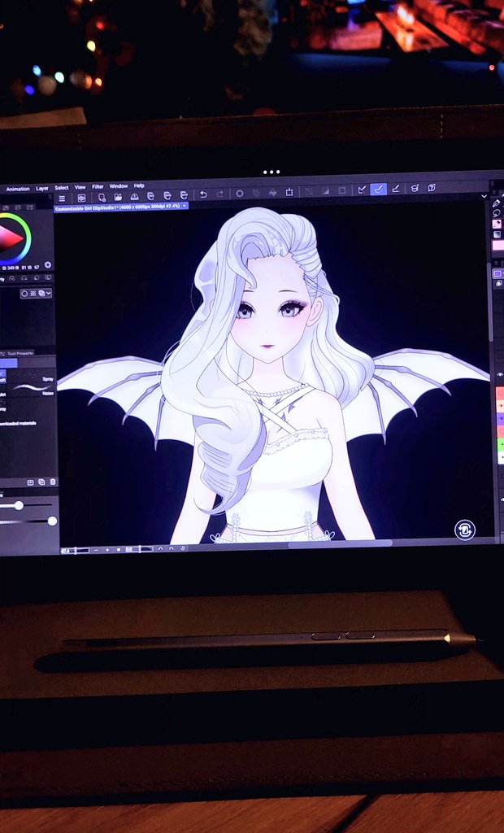The image size is (504, 833).
Task: Close the Customizable Girl canvas tab
Action: 185,205
